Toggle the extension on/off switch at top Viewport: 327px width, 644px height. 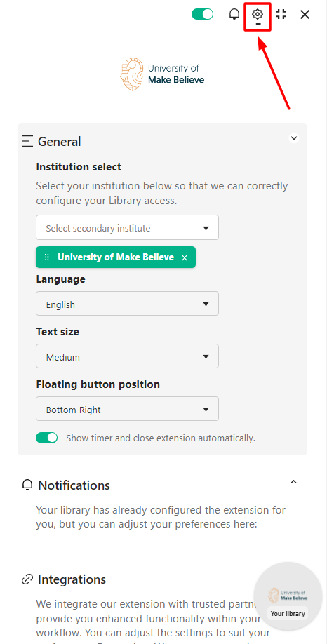coord(203,14)
